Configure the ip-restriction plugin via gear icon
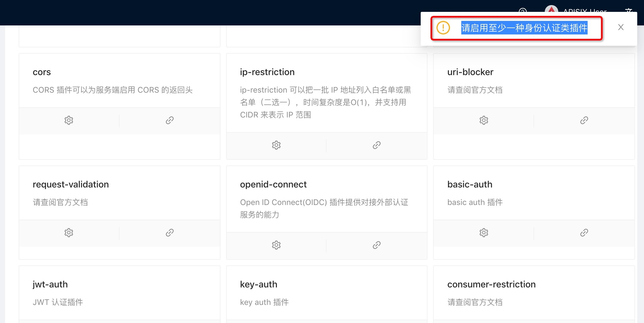This screenshot has height=323, width=644. click(x=276, y=145)
